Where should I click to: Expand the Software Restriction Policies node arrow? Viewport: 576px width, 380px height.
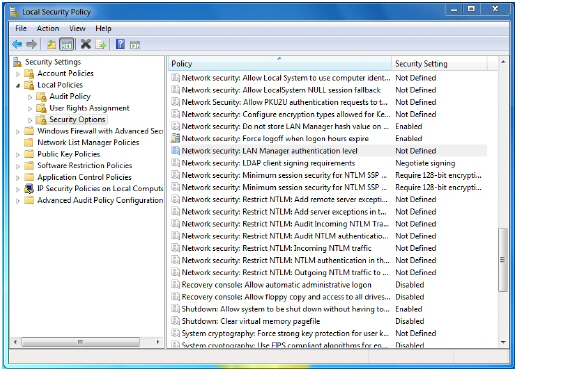[x=18, y=166]
